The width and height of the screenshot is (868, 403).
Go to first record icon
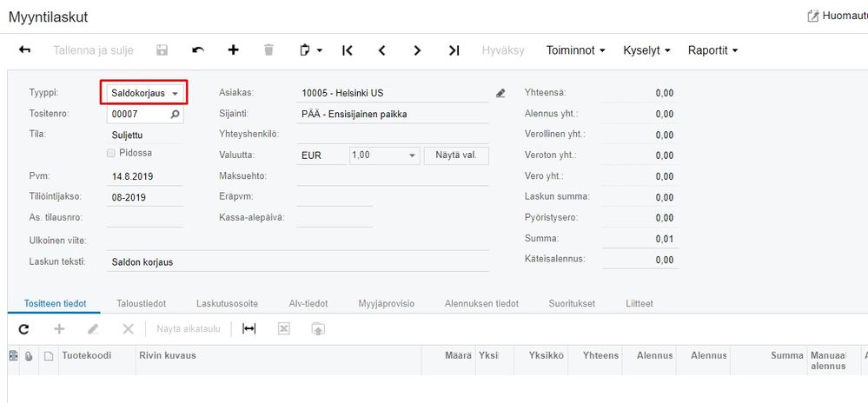(x=348, y=50)
